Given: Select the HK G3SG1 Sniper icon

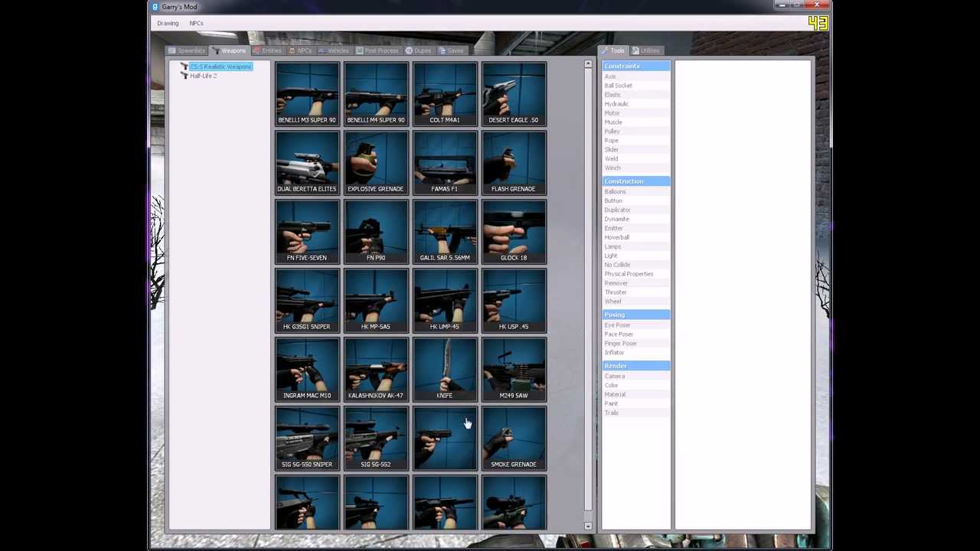Looking at the screenshot, I should (x=307, y=300).
